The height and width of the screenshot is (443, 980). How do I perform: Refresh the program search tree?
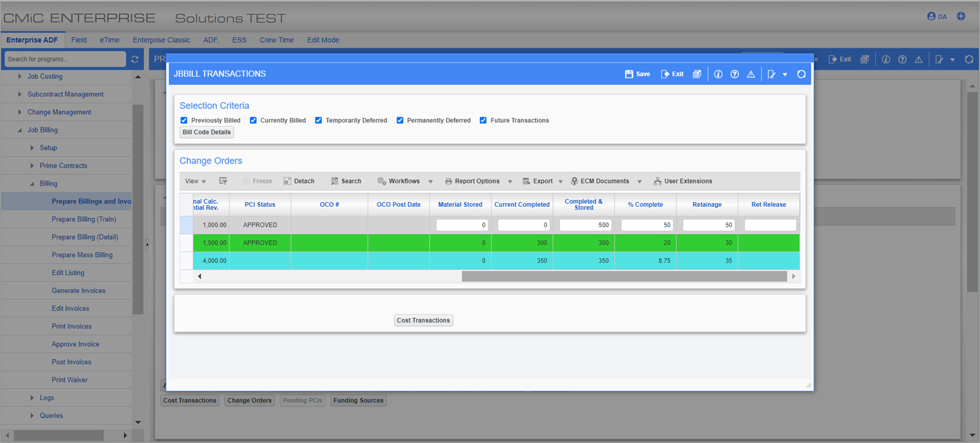coord(135,59)
